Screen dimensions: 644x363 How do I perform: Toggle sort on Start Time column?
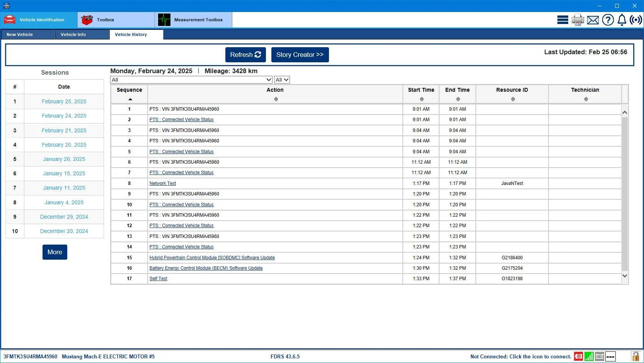point(421,99)
